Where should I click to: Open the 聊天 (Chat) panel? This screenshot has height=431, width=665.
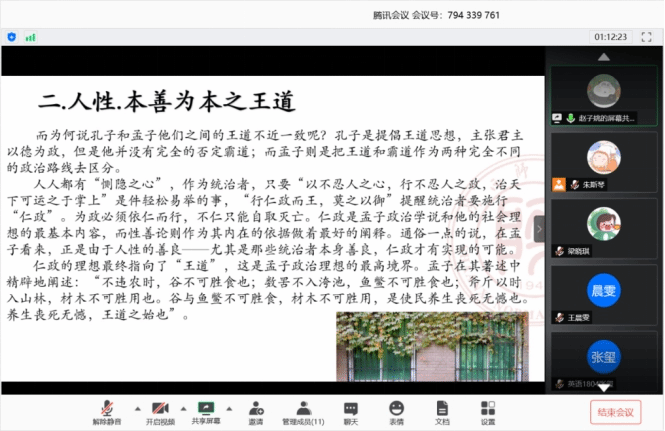[350, 411]
